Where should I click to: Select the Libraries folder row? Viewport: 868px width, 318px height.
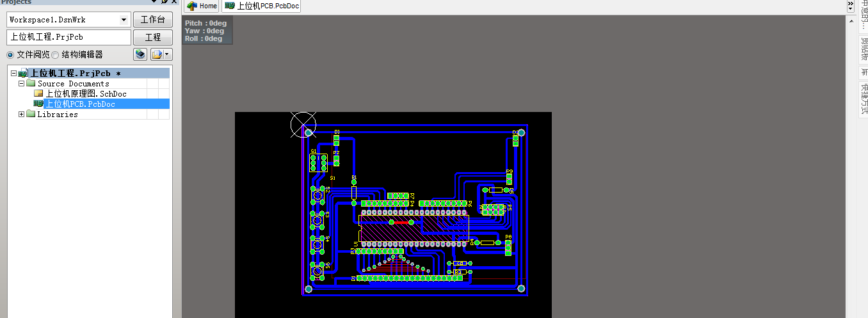coord(98,115)
